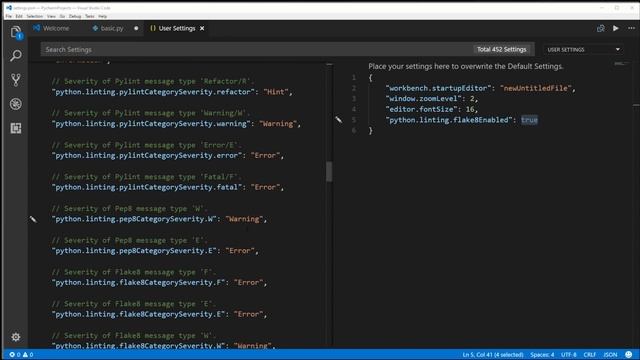
Task: Click the pencil edit icon beside pep8CategorySeverity.W
Action: coord(33,219)
